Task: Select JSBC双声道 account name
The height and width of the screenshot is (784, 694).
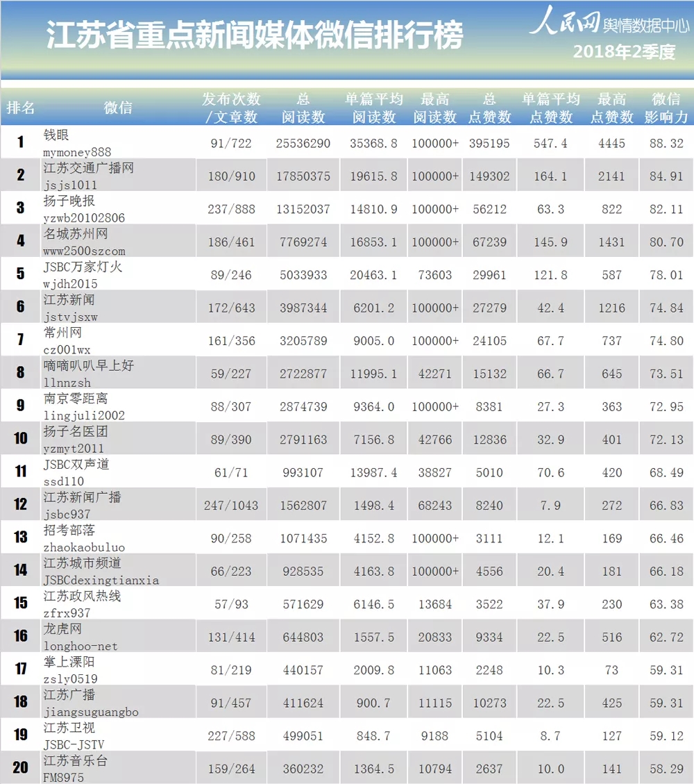Action: pos(76,465)
